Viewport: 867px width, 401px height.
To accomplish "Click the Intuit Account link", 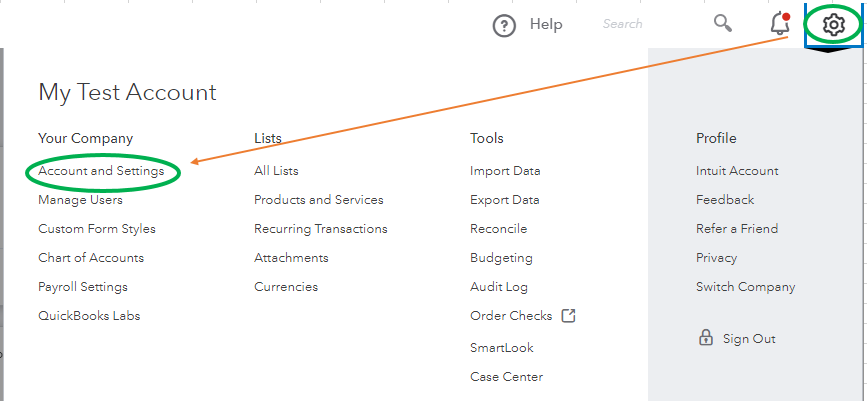I will coord(737,171).
